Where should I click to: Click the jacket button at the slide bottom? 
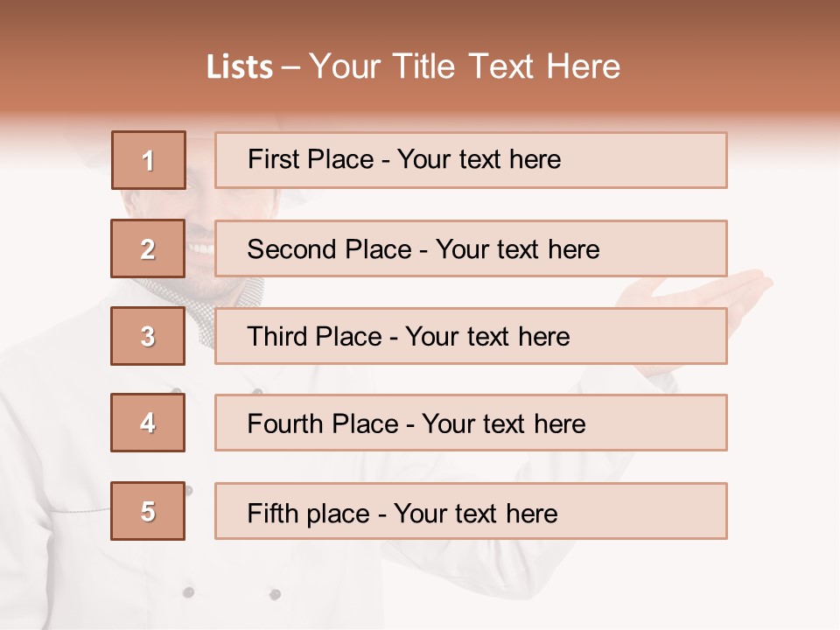click(x=188, y=592)
